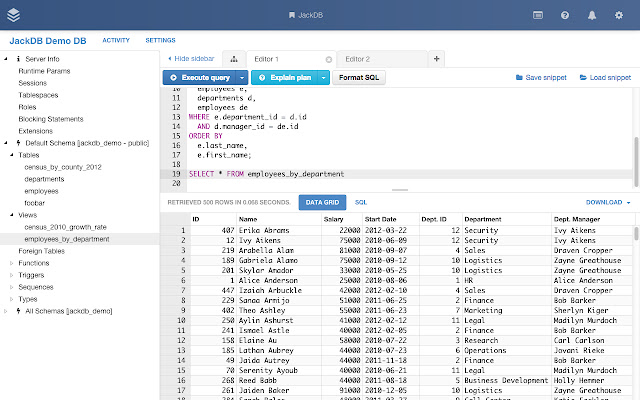Image resolution: width=640 pixels, height=400 pixels.
Task: Expand the Functions tree node
Action: pyautogui.click(x=12, y=263)
